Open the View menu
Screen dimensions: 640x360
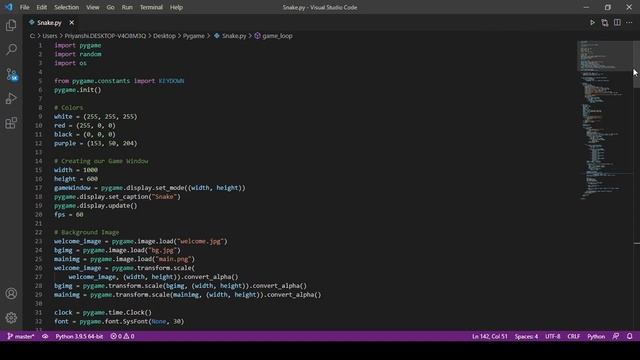[93, 7]
